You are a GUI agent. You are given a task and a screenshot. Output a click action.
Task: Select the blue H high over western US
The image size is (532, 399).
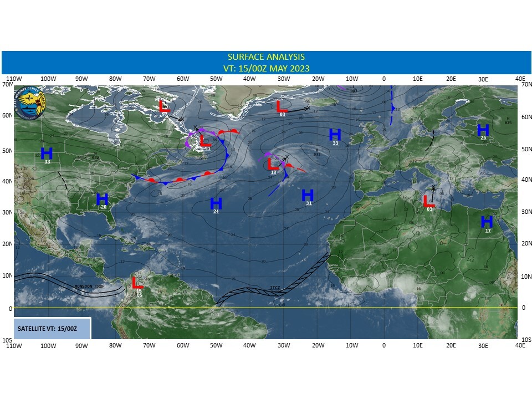point(47,154)
